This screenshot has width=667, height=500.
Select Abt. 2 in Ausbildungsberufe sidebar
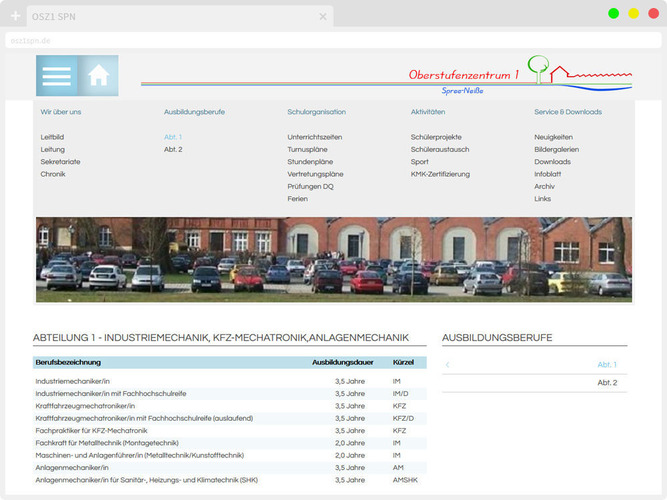click(607, 383)
